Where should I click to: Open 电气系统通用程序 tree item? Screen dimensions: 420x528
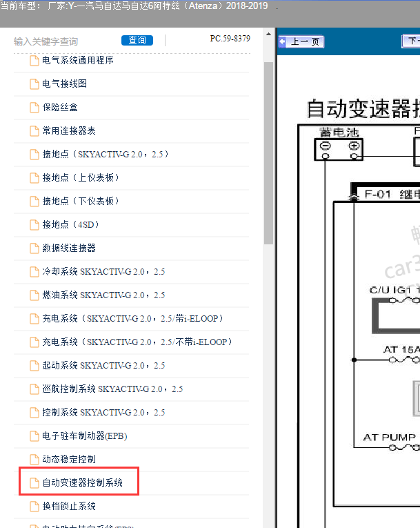point(78,60)
